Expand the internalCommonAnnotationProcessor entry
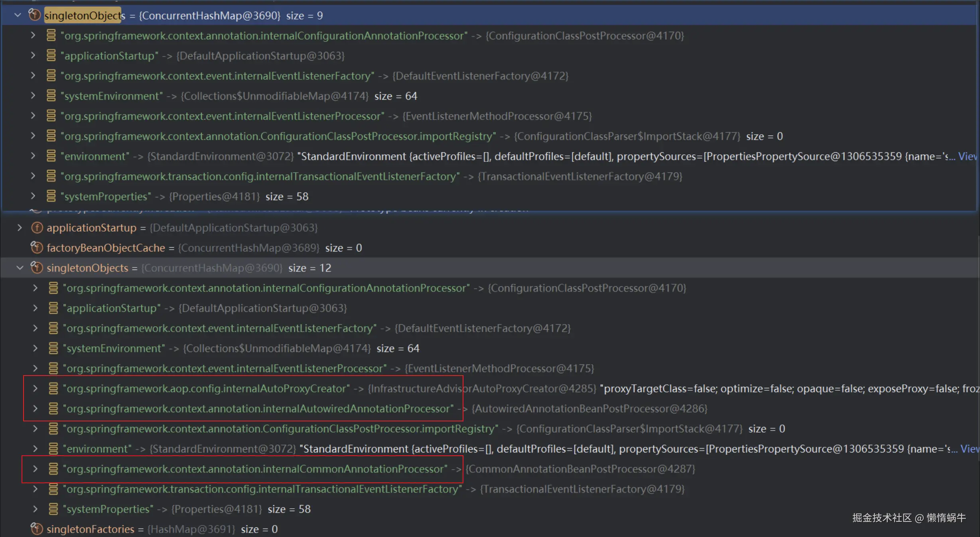Viewport: 980px width, 537px height. click(x=35, y=469)
